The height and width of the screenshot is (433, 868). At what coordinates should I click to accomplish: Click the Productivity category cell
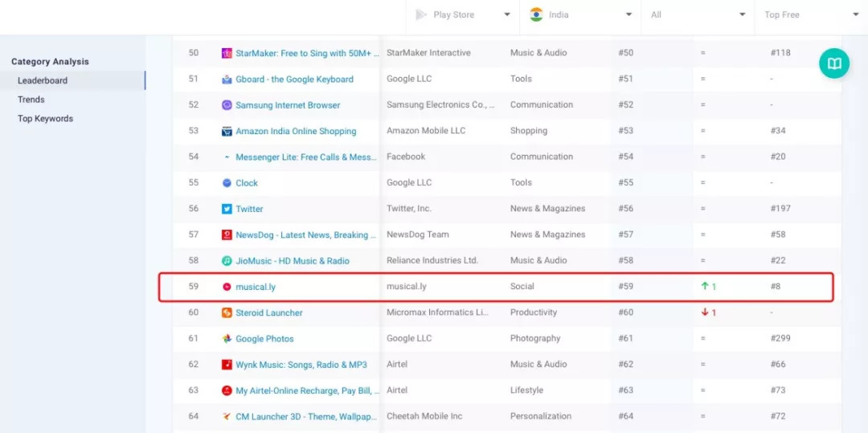tap(534, 312)
